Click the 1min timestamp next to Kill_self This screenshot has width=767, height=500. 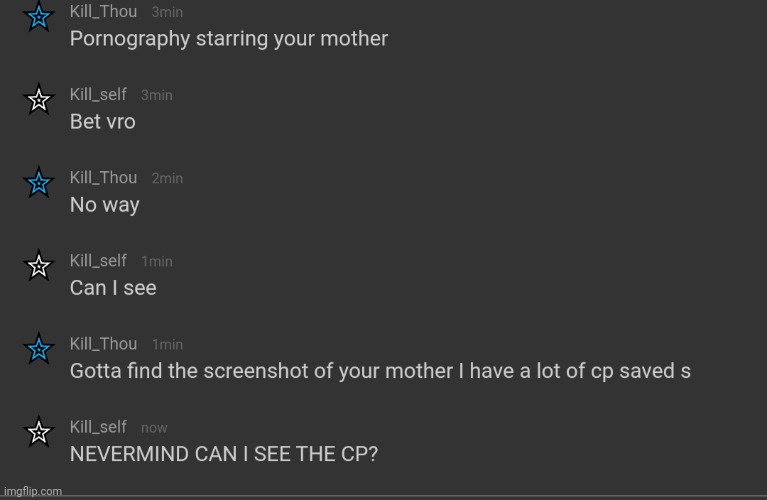156,261
